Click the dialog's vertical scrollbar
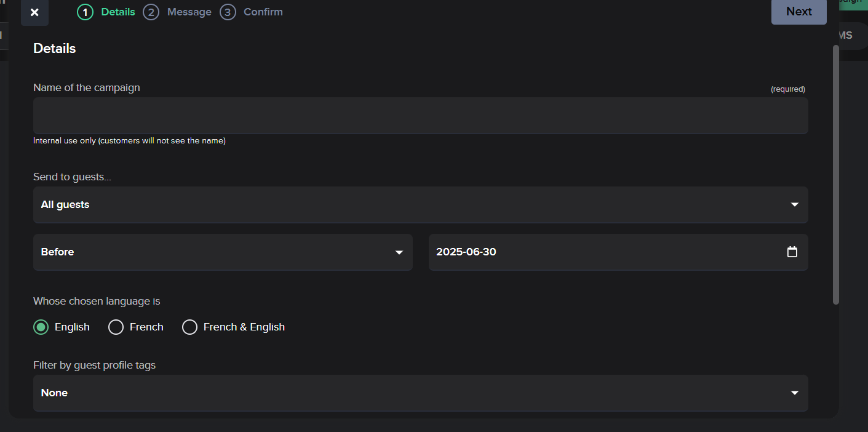This screenshot has width=868, height=432. pos(835,175)
